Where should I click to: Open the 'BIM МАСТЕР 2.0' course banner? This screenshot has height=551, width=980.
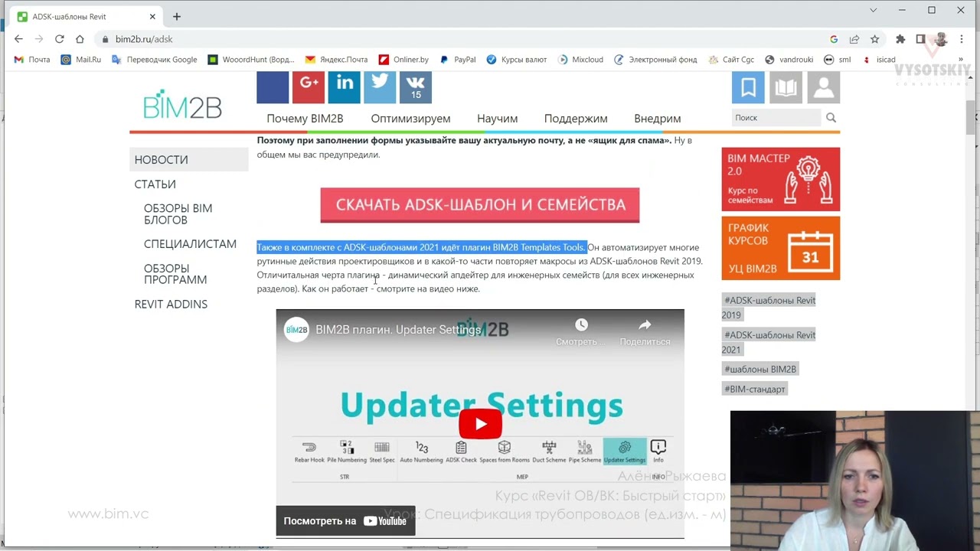[780, 179]
